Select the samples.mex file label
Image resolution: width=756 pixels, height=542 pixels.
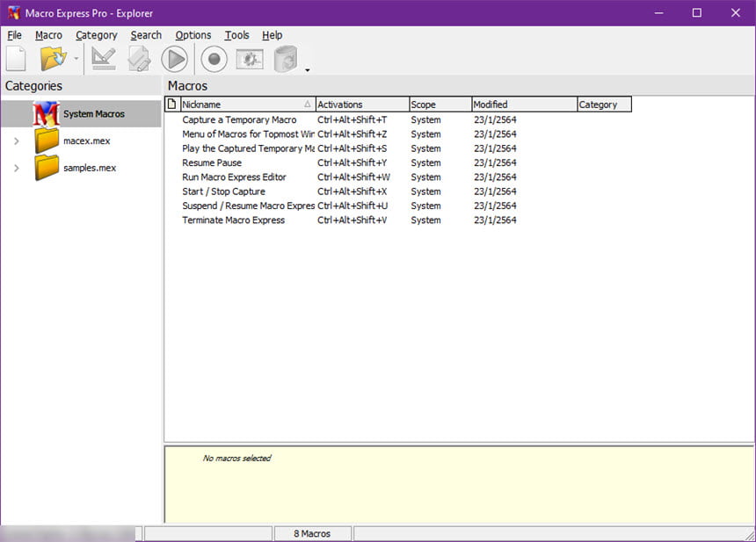pyautogui.click(x=90, y=168)
